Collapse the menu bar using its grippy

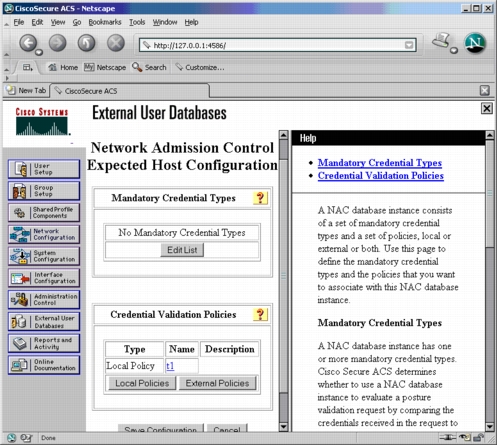pyautogui.click(x=7, y=23)
